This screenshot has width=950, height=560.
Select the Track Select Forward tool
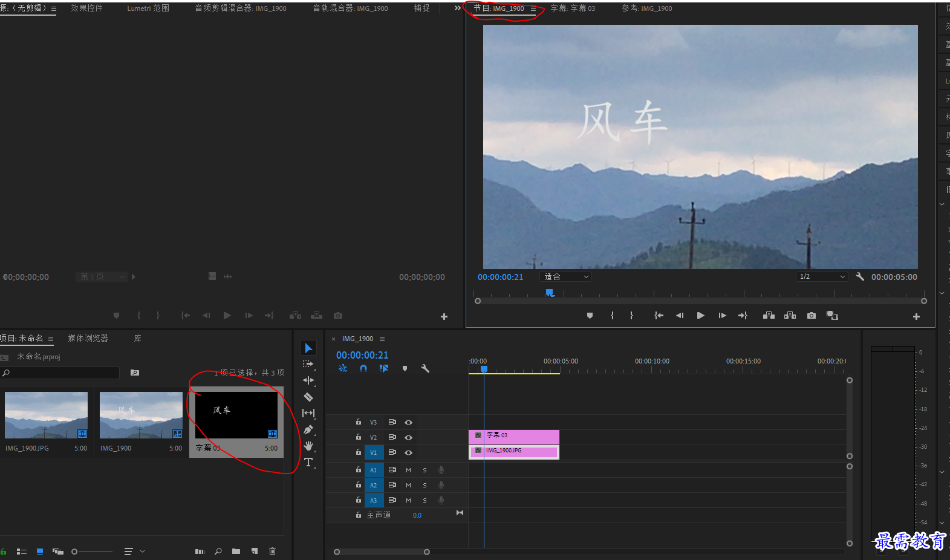[308, 364]
